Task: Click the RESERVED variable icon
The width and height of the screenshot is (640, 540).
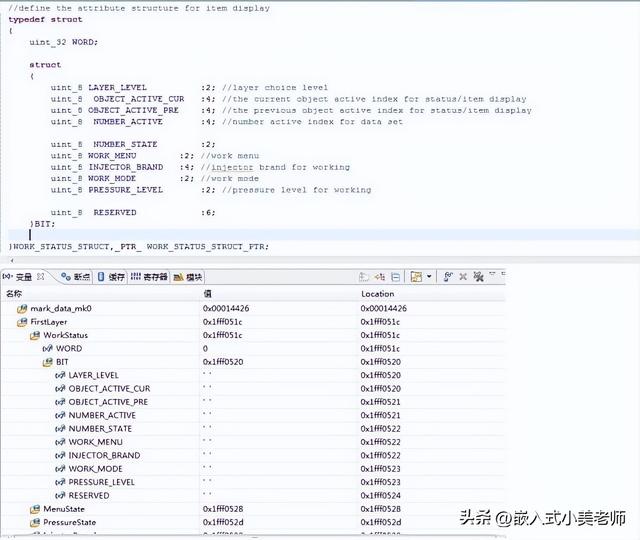Action: pyautogui.click(x=60, y=496)
